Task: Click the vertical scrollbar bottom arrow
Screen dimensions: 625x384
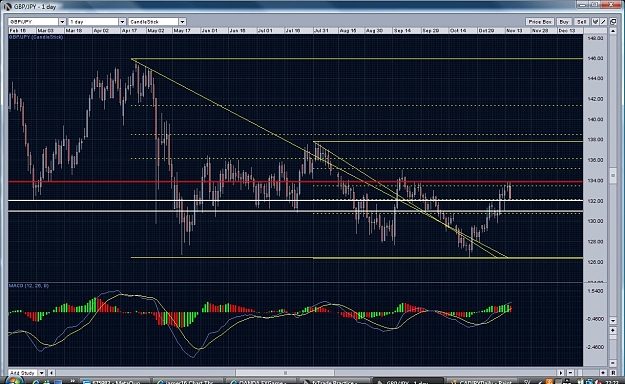Action: point(613,321)
